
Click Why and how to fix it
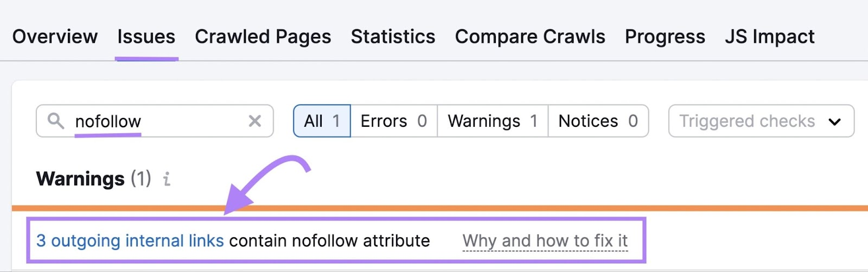click(x=545, y=241)
